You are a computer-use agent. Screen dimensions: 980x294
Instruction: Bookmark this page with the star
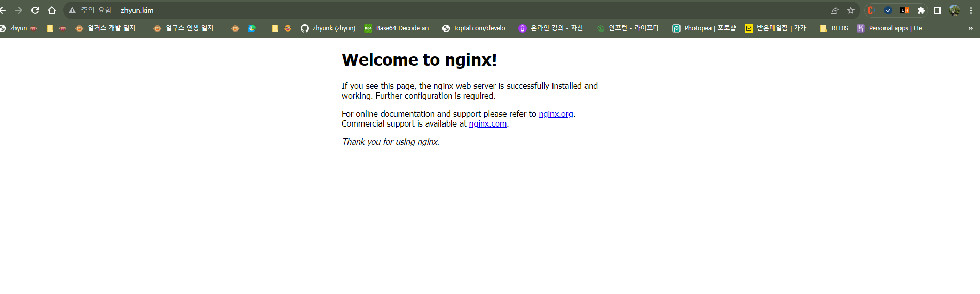(851, 10)
